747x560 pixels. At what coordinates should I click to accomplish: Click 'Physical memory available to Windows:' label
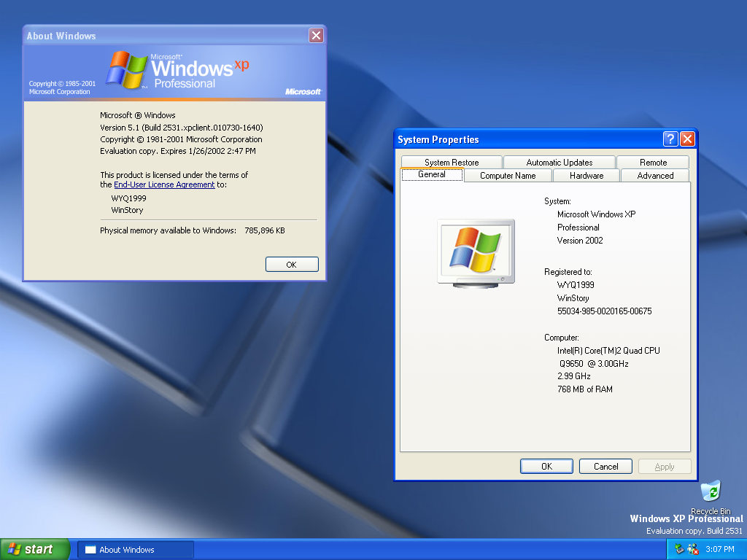[169, 230]
